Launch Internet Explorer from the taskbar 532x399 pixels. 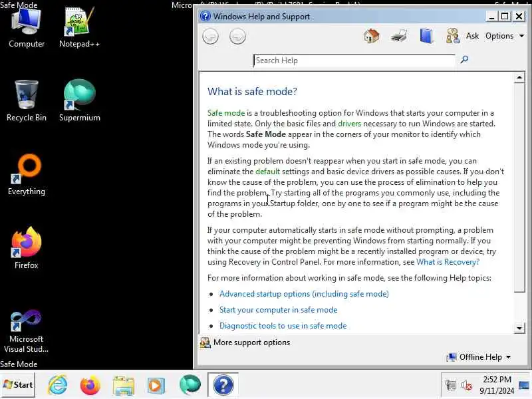pos(58,385)
